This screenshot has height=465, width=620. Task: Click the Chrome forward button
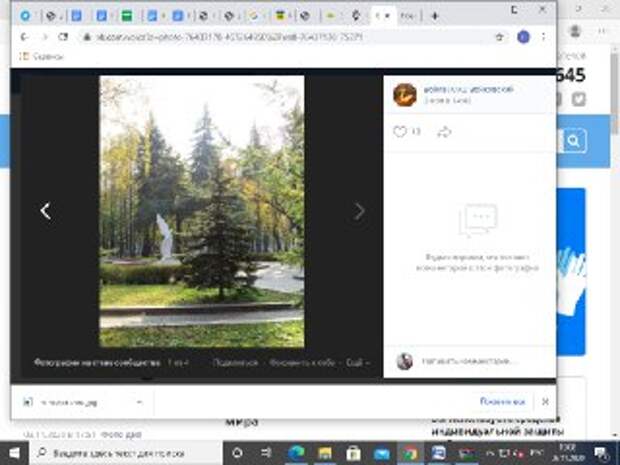point(44,37)
